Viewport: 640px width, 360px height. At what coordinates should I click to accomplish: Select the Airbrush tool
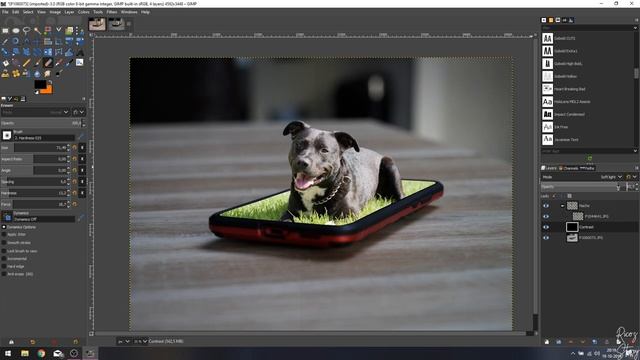59,63
